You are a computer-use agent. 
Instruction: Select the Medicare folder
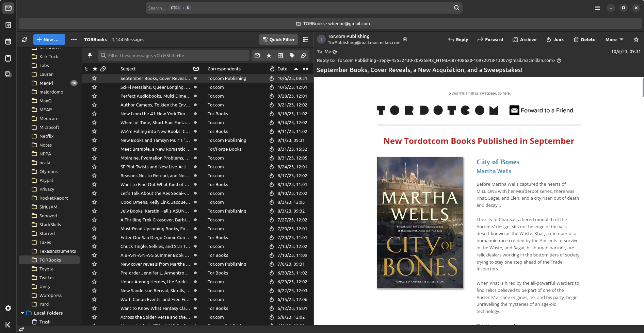pyautogui.click(x=50, y=118)
